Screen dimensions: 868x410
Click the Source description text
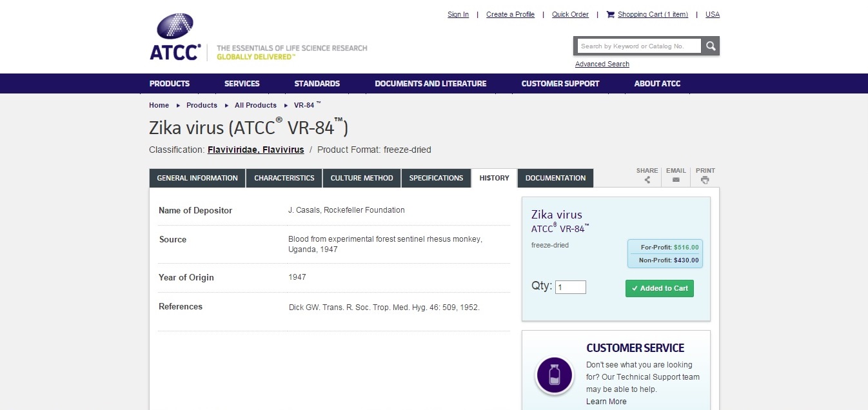pyautogui.click(x=385, y=244)
